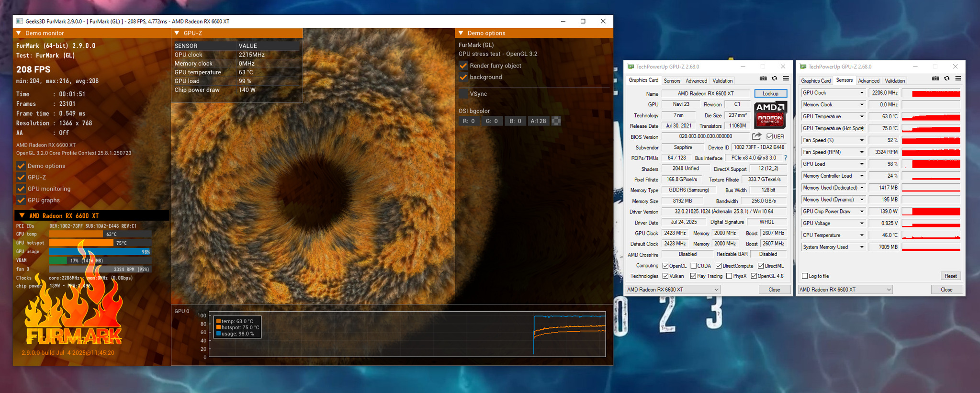The image size is (980, 393).
Task: Switch to Graphics Card tab in Sensors window
Action: click(816, 81)
